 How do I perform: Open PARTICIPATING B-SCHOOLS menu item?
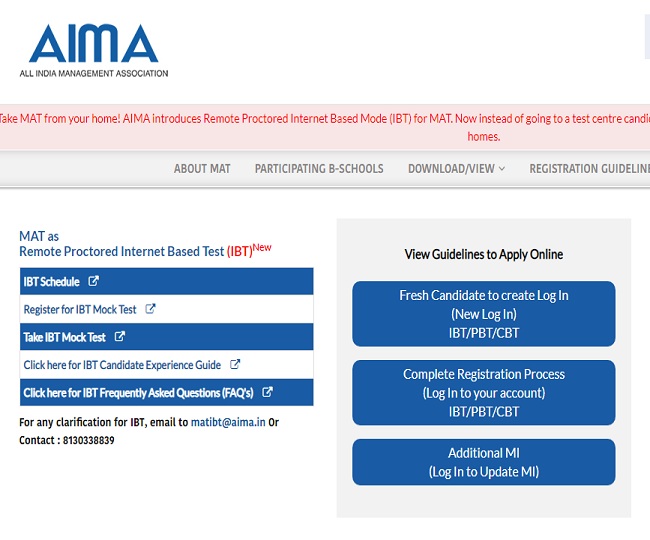[319, 169]
